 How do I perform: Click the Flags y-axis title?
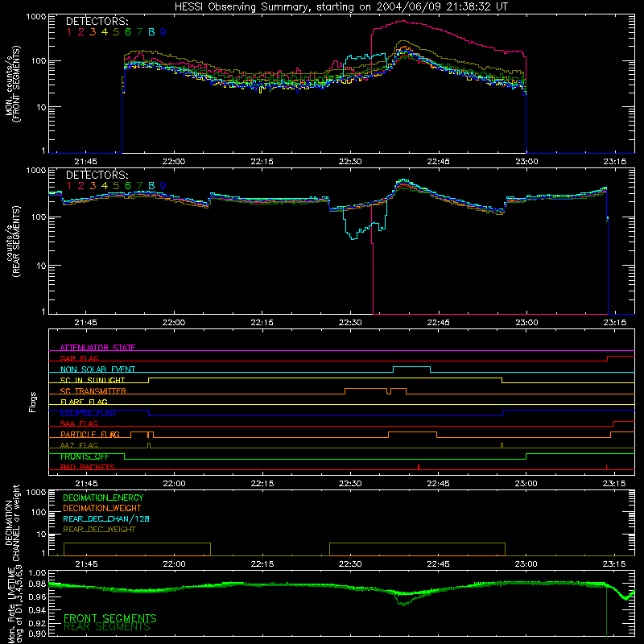click(x=32, y=402)
